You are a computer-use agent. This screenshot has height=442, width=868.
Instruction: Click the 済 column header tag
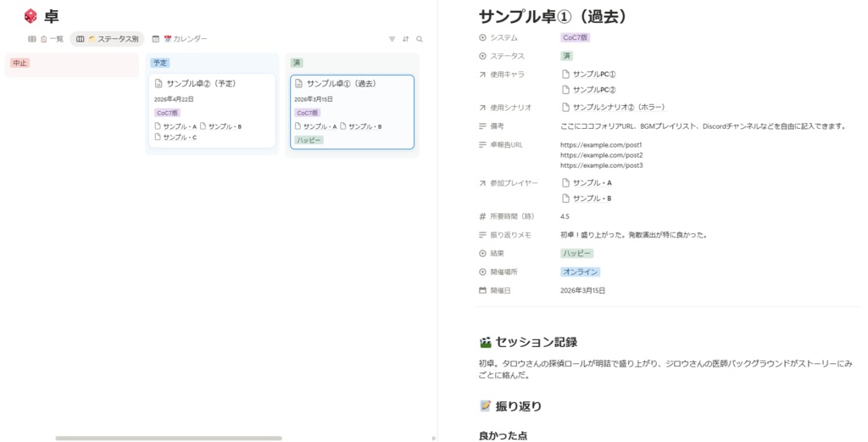(x=297, y=63)
